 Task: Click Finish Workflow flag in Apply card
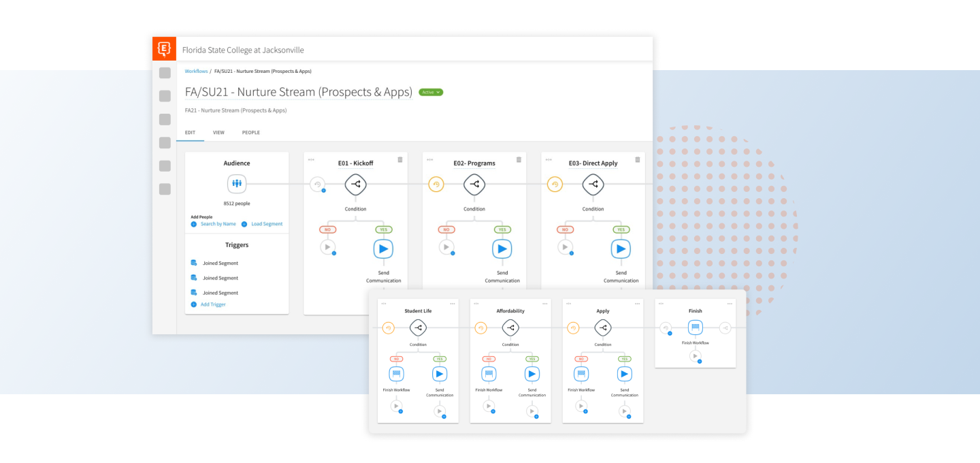pos(581,374)
